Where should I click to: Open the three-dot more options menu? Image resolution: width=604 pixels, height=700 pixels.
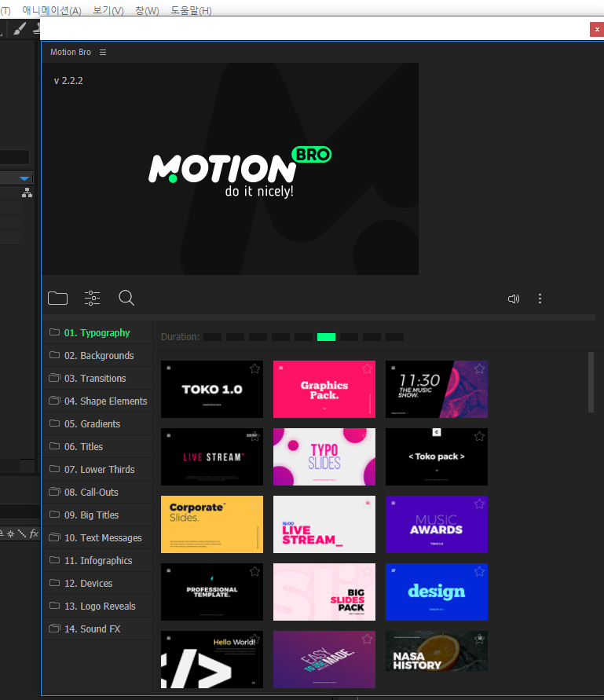[x=540, y=299]
